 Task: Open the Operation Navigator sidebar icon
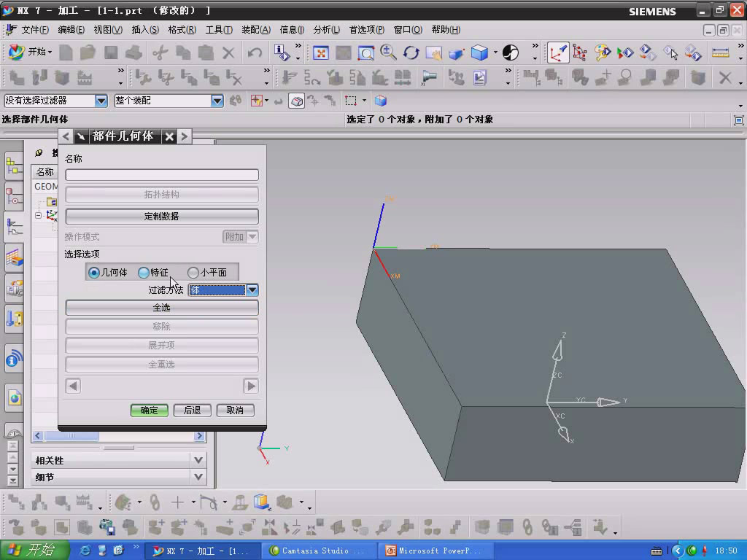[15, 228]
